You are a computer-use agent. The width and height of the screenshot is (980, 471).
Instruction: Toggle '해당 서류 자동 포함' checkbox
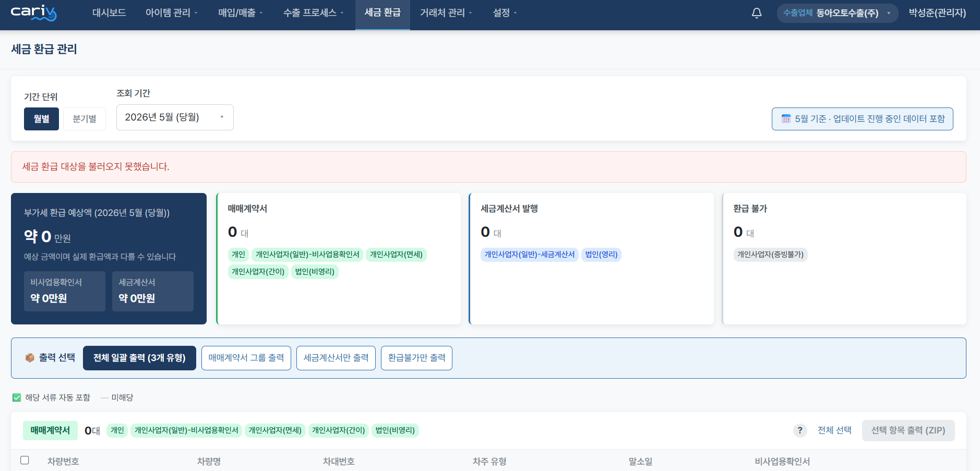tap(17, 397)
